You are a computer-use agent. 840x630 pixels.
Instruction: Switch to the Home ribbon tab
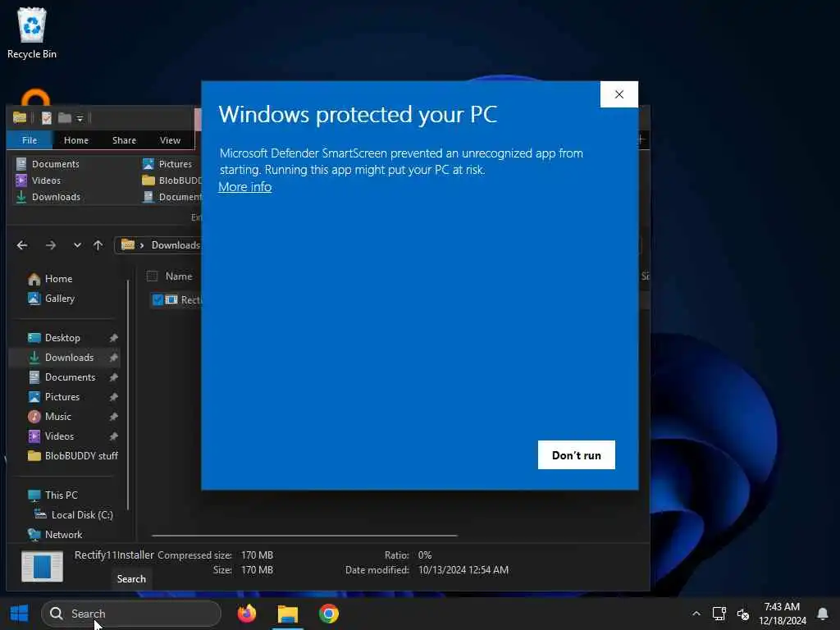click(76, 139)
